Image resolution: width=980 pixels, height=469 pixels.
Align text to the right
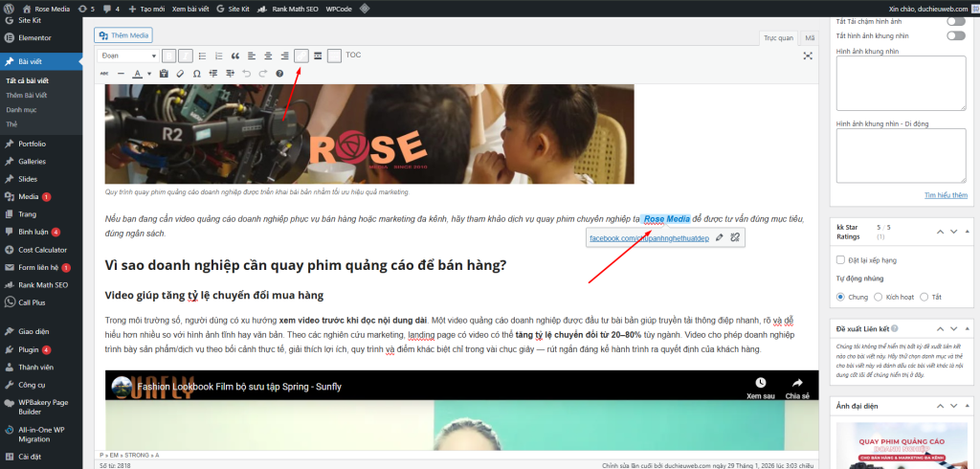[284, 56]
